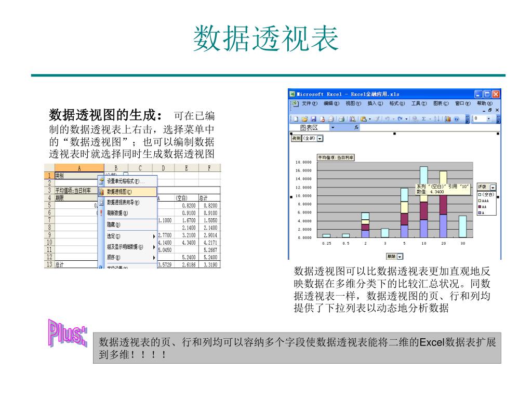Screen dimensions: 532x399
Task: Open the 帮助(H) menu
Action: tap(485, 103)
